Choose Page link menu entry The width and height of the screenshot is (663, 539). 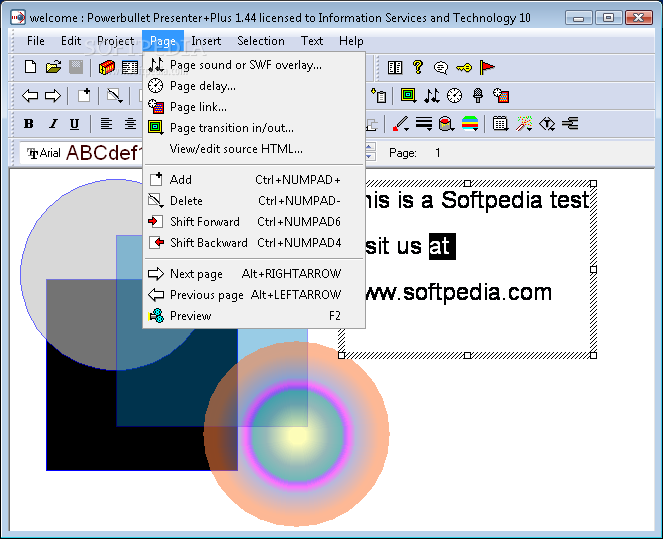click(x=254, y=107)
